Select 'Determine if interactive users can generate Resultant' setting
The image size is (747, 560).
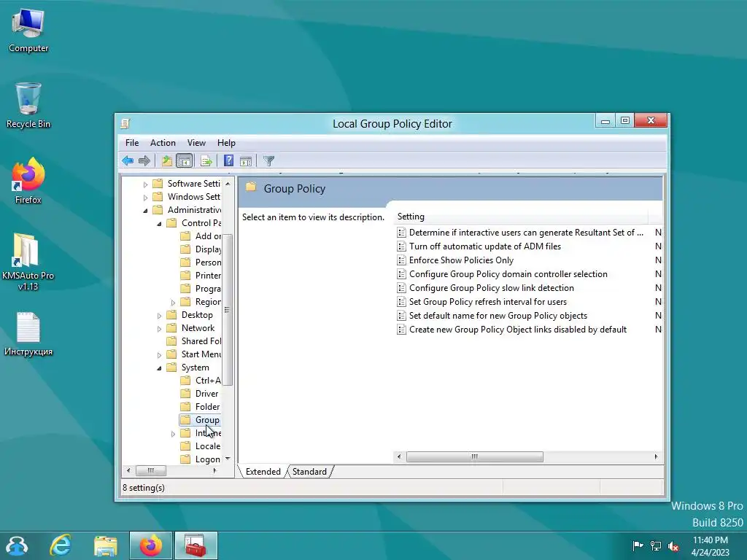[526, 233]
